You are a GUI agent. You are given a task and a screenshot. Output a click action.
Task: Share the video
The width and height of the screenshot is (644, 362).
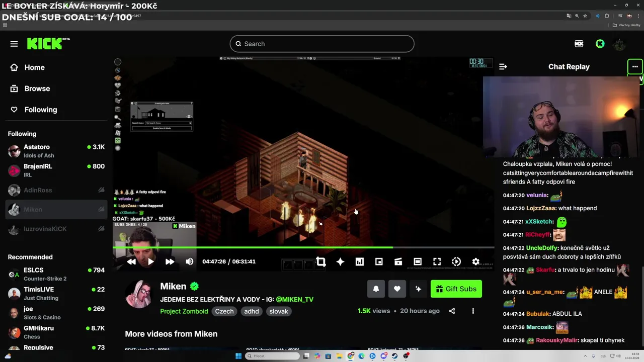452,311
